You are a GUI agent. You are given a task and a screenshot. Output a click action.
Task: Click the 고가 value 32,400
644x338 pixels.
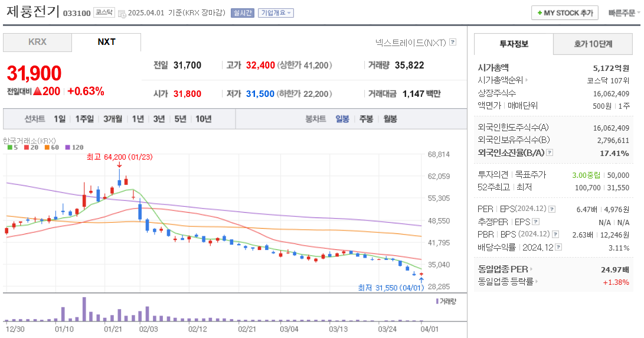[x=260, y=66]
